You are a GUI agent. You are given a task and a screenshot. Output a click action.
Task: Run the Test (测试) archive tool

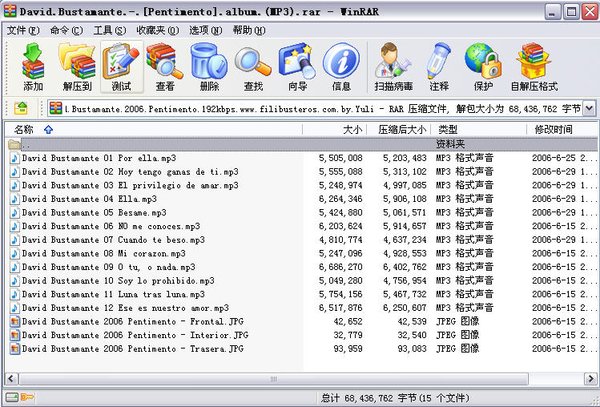(x=121, y=67)
